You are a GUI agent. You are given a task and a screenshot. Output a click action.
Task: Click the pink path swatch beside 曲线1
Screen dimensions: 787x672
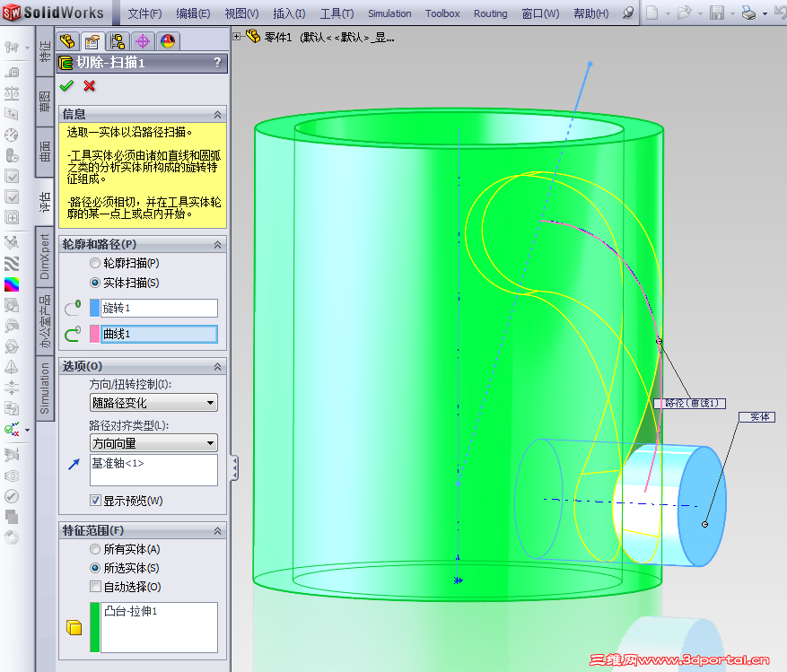click(94, 334)
